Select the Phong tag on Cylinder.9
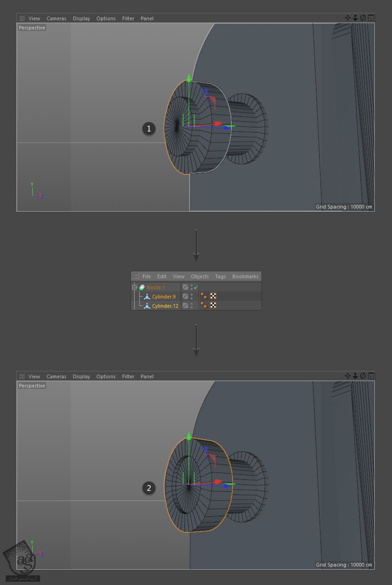This screenshot has height=585, width=392. (204, 296)
